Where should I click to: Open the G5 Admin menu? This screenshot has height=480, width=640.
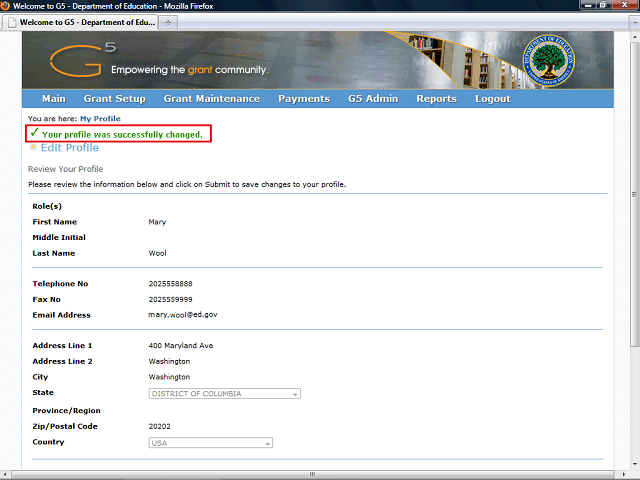coord(372,99)
